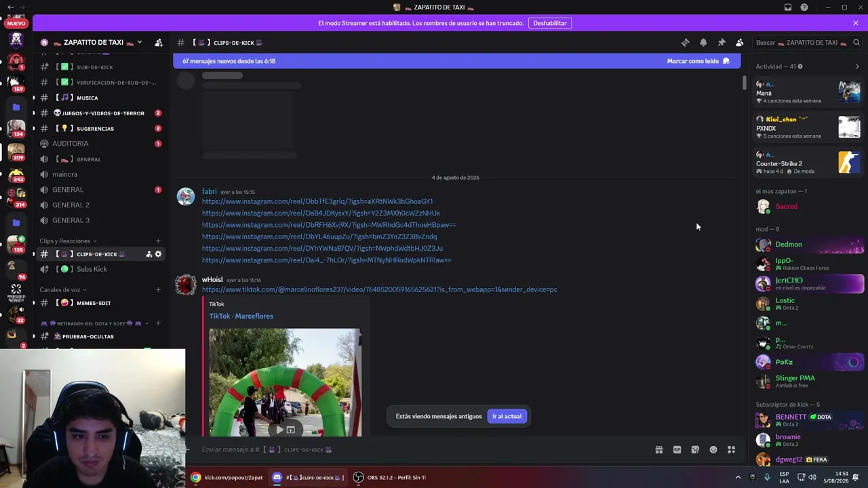This screenshot has height=488, width=868.
Task: Open the GIF picker
Action: [x=677, y=449]
